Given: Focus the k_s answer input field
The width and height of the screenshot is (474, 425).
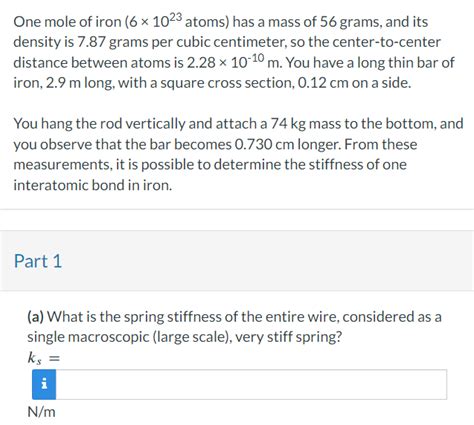Looking at the screenshot, I should [x=251, y=384].
